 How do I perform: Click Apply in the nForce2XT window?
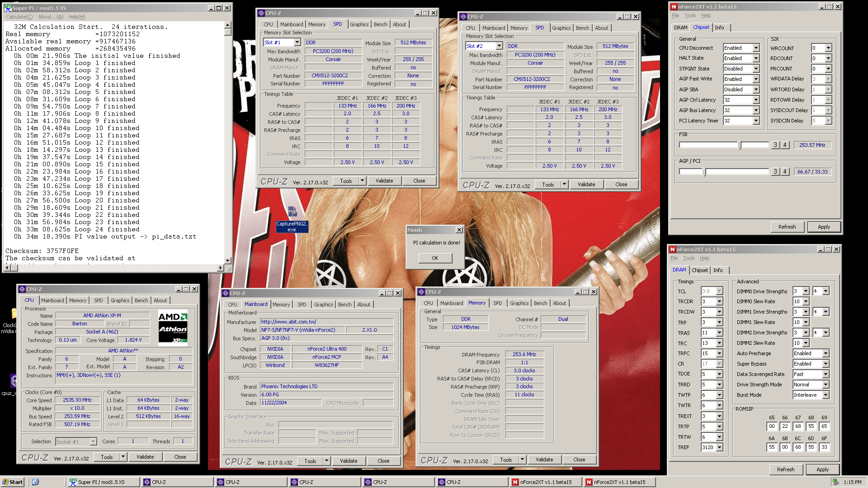point(824,227)
